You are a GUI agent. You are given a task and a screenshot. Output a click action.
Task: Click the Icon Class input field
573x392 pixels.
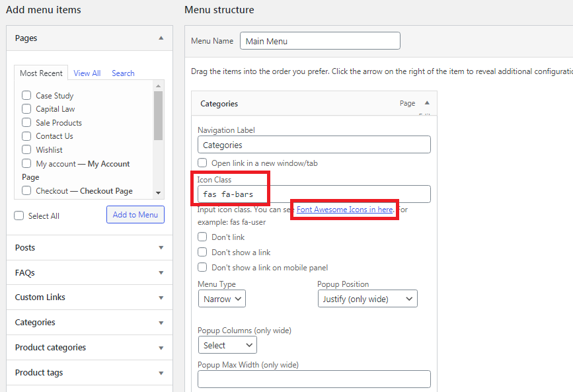coord(314,194)
